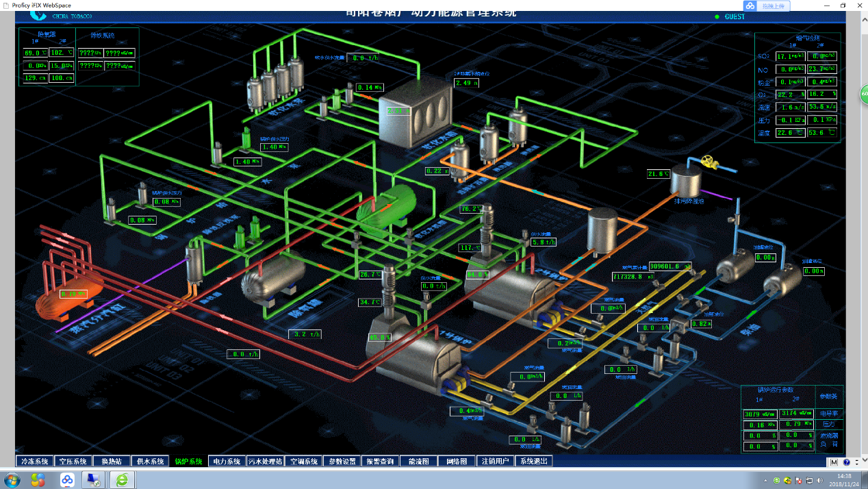Expand hidden system tray icons arrow
Viewport: 868px width, 489px height.
pos(765,479)
